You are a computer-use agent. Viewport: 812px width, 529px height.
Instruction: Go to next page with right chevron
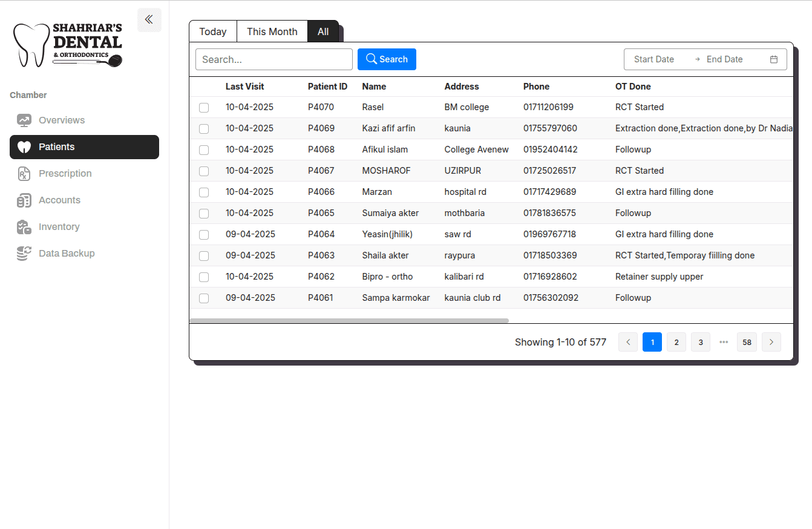point(771,342)
